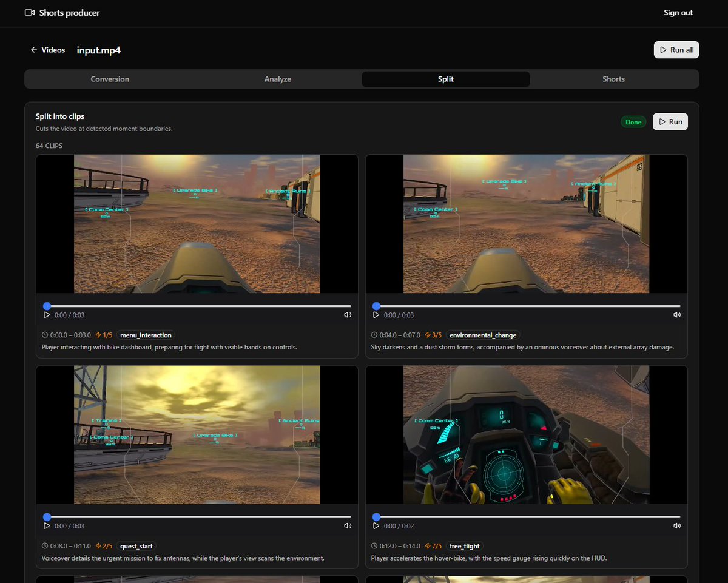
Task: Click the input.mp4 file title
Action: point(98,50)
